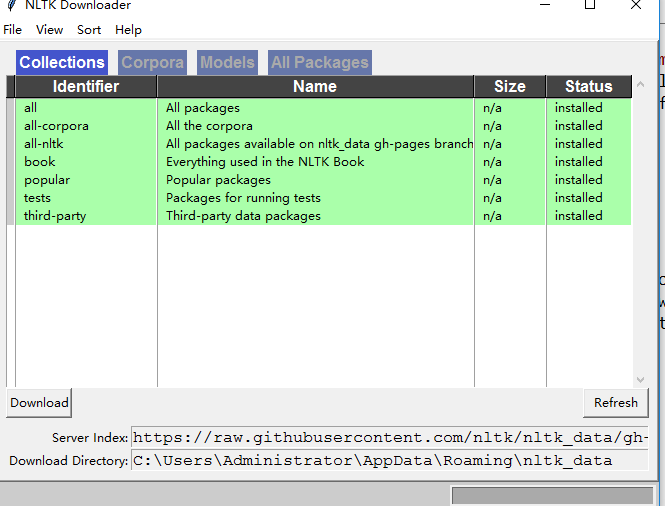Select the 'popular' identifier
This screenshot has height=506, width=665.
pyautogui.click(x=47, y=180)
